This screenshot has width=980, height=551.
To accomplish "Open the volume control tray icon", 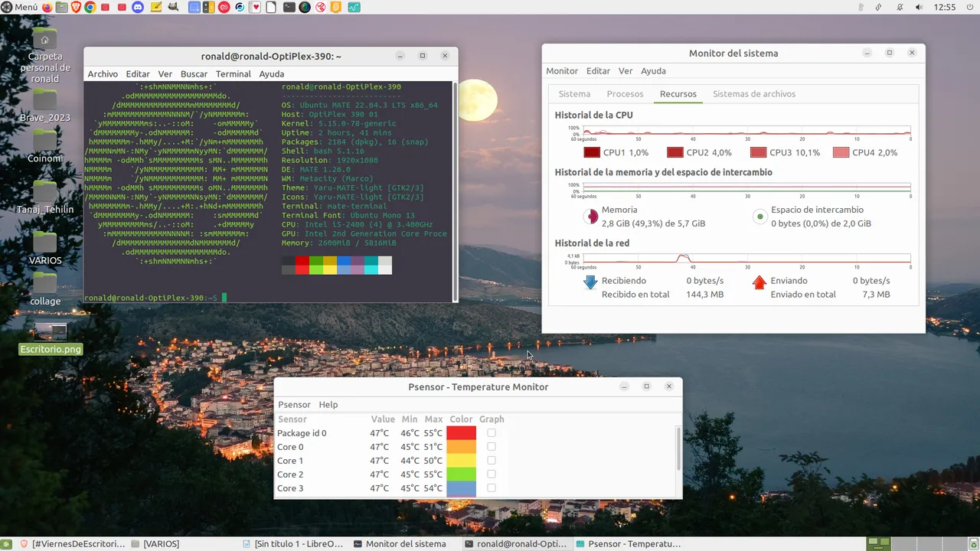I will click(920, 7).
